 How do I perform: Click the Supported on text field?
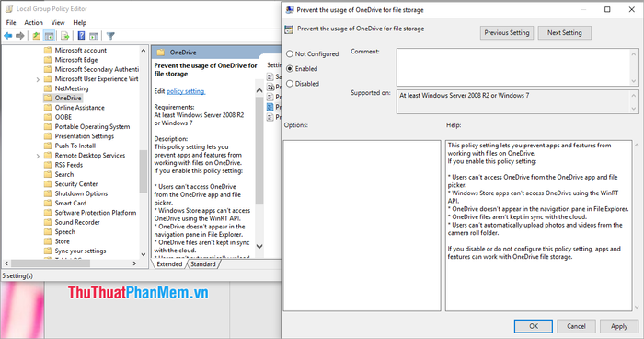513,101
